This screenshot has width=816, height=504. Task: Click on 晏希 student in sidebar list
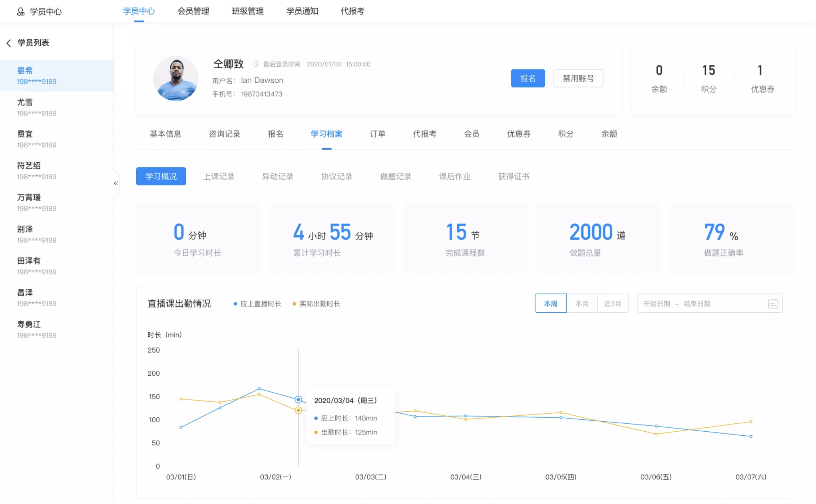click(56, 75)
